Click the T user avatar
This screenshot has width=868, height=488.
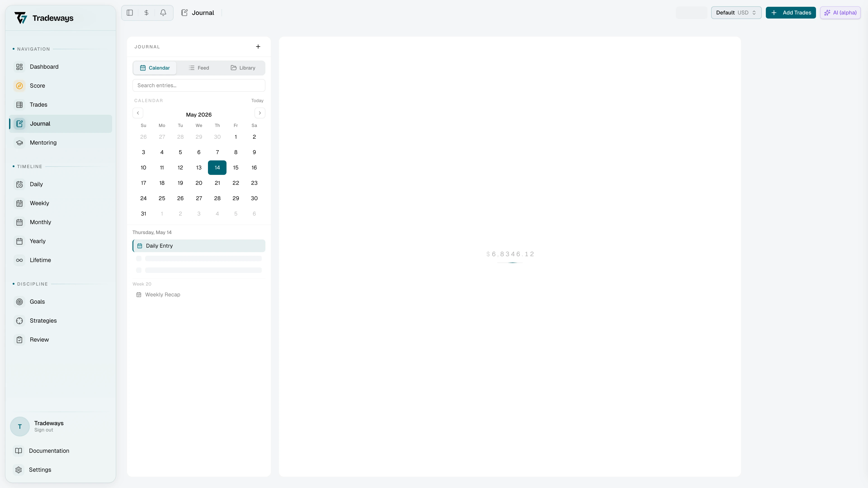coord(20,426)
